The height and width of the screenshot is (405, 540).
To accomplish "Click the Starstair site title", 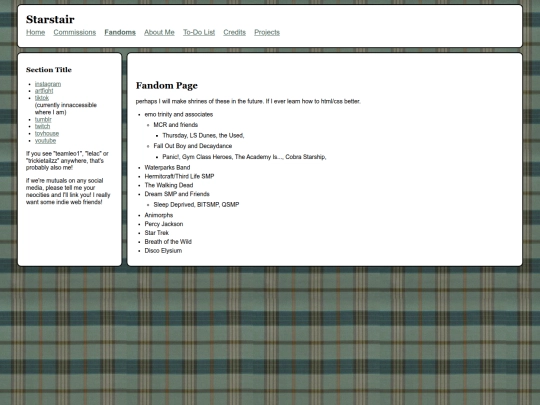I will click(x=50, y=19).
